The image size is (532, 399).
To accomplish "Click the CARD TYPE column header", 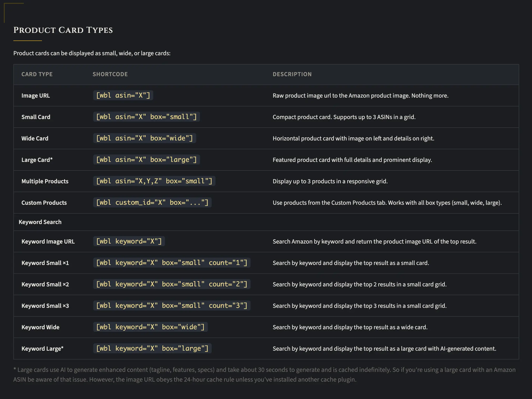I will pos(37,74).
